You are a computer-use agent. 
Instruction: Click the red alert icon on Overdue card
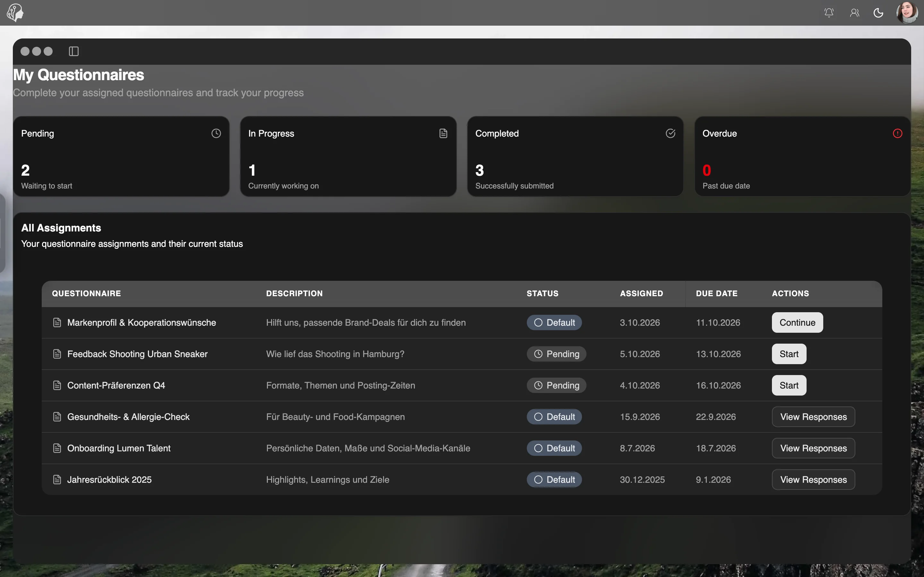click(898, 133)
